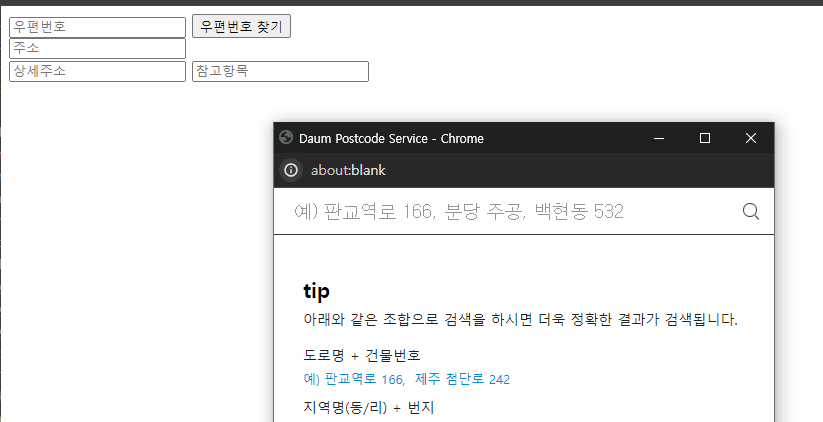Click the example '예) 판교역로 166, 제주 첨단로 242'
Screen dimensions: 823x422
(407, 379)
